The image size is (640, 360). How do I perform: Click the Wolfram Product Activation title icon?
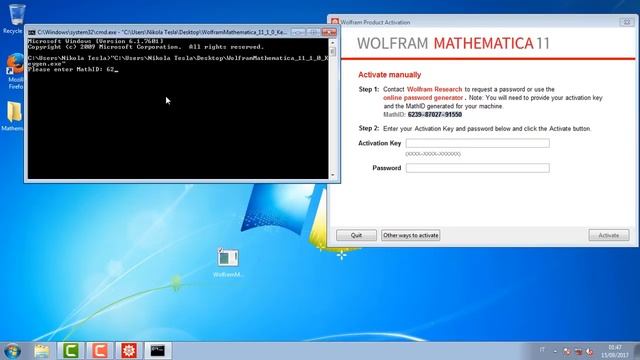coord(335,22)
